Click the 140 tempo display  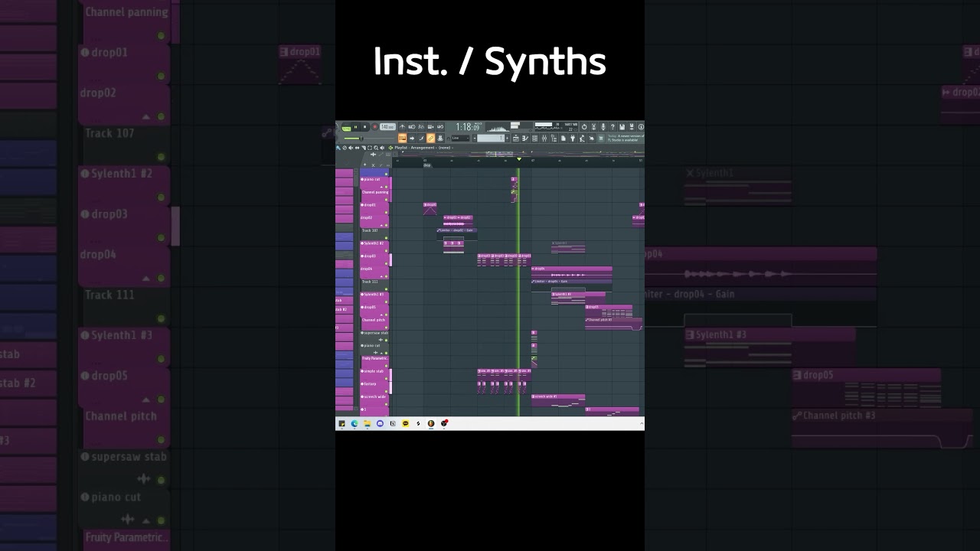click(x=387, y=127)
